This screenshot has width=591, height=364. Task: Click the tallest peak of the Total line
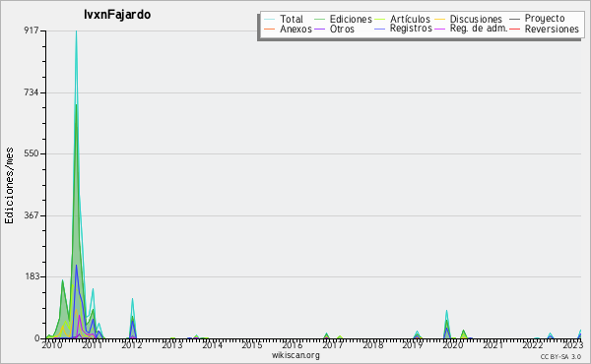[76, 31]
